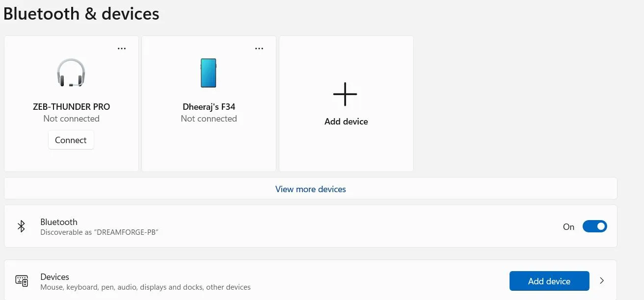Viewport: 644px width, 300px height.
Task: Click the Devices row title
Action: tap(54, 277)
